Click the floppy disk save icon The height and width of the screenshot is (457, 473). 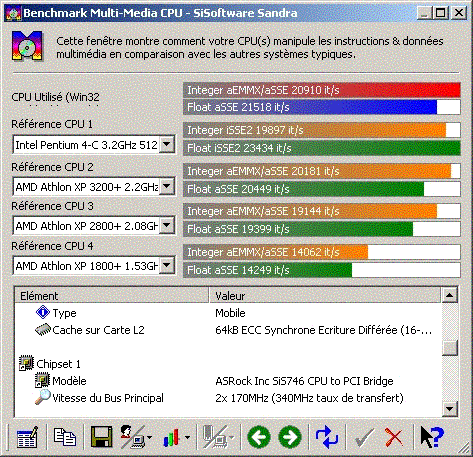click(101, 437)
